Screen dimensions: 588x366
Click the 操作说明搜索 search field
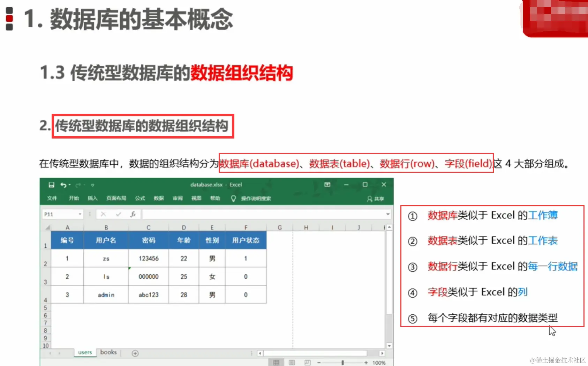pyautogui.click(x=256, y=199)
